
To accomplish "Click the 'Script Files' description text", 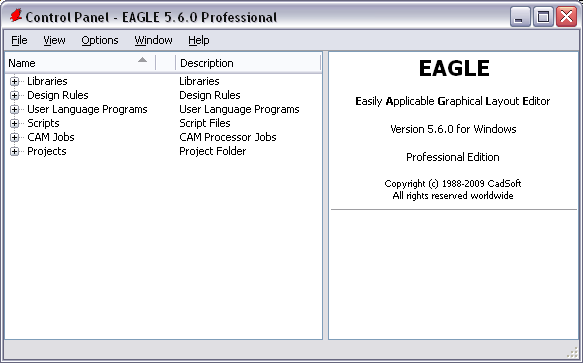I will coord(205,123).
